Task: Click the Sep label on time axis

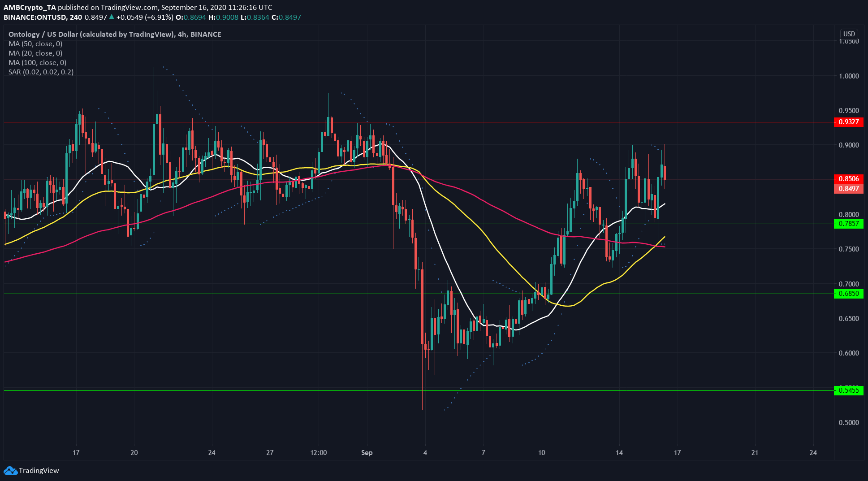Action: click(367, 453)
